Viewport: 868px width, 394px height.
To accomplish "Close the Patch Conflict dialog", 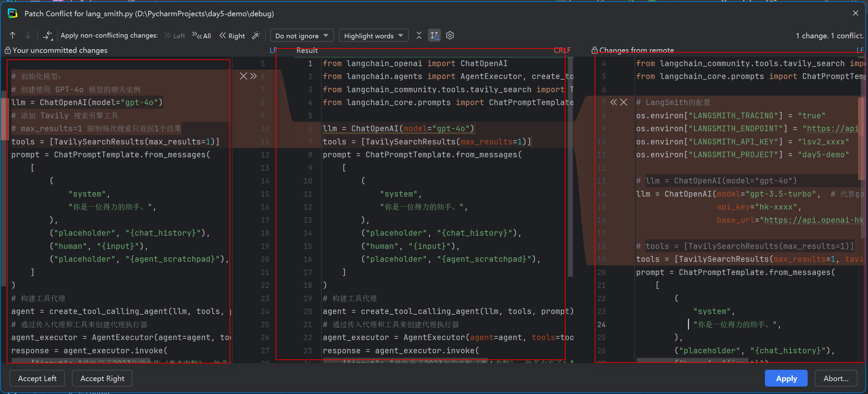I will pyautogui.click(x=855, y=13).
